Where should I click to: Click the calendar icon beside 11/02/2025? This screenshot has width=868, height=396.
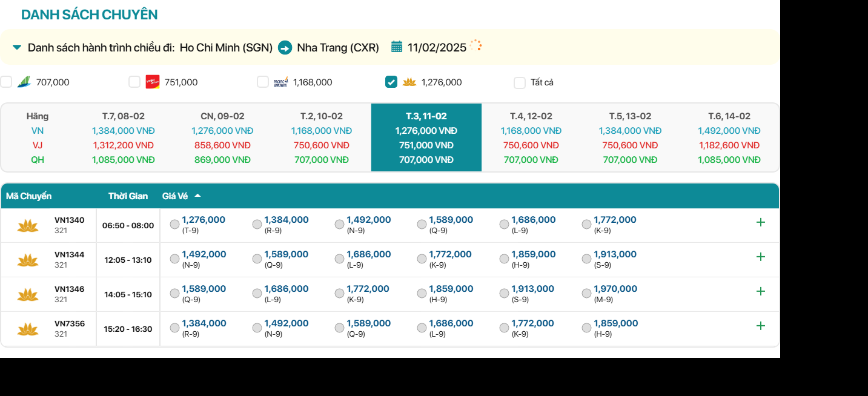coord(397,47)
